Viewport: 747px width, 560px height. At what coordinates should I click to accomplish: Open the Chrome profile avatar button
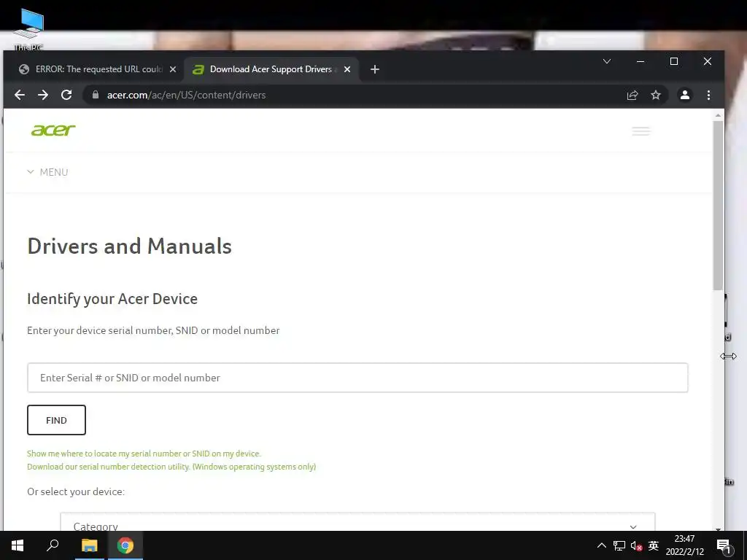684,95
